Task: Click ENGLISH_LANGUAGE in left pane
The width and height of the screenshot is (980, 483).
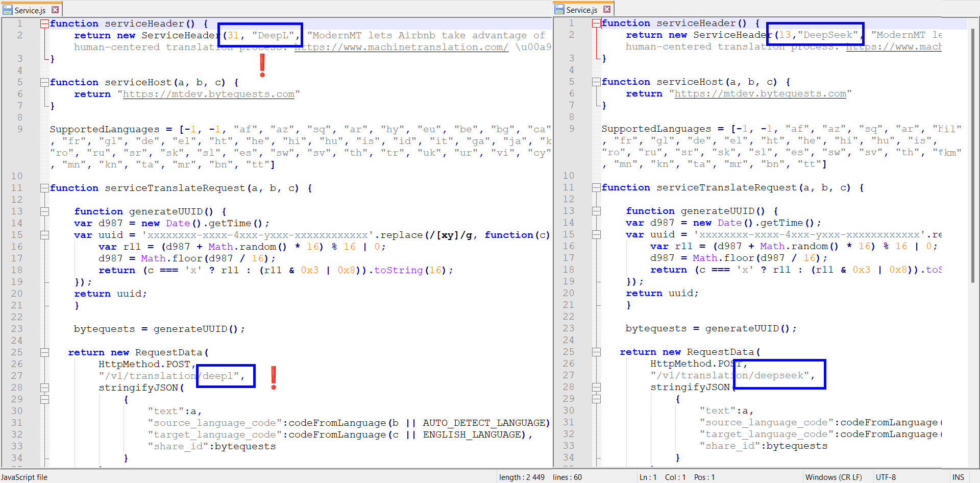Action: tap(472, 434)
